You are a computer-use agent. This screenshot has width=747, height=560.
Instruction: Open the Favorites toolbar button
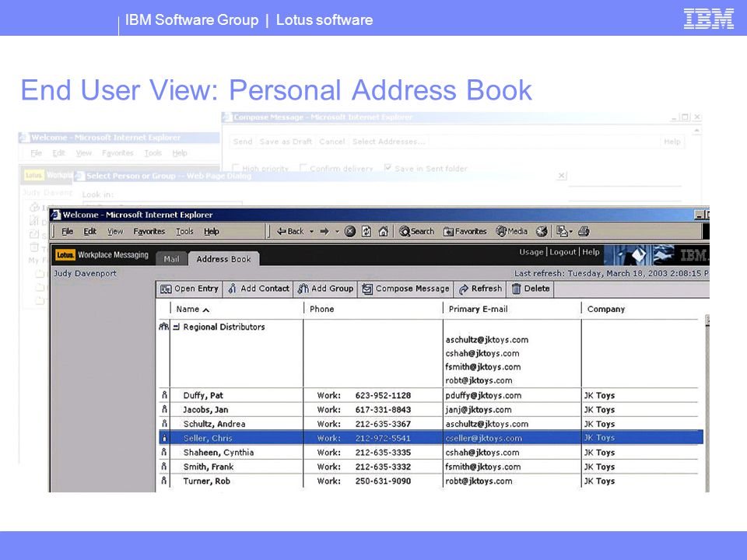pyautogui.click(x=465, y=232)
